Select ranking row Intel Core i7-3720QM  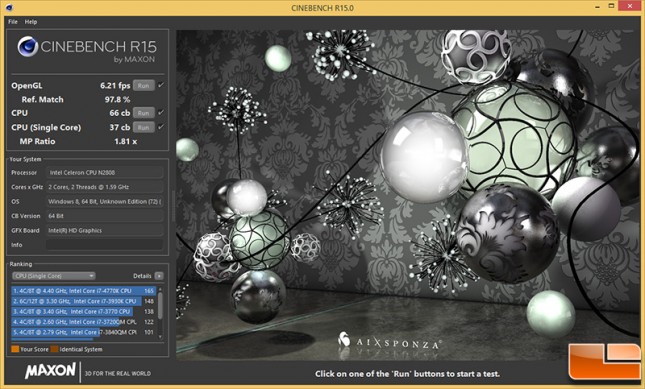pos(84,322)
